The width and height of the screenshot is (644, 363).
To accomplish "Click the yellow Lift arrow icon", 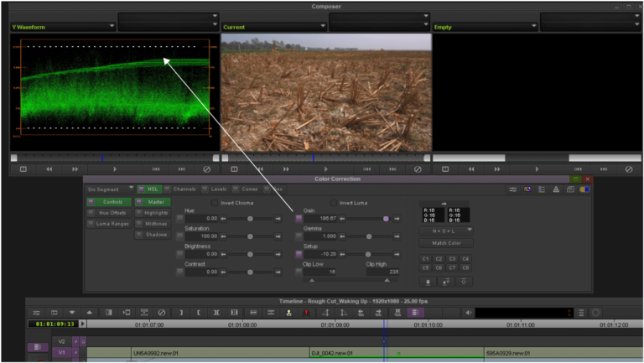I will [x=288, y=313].
